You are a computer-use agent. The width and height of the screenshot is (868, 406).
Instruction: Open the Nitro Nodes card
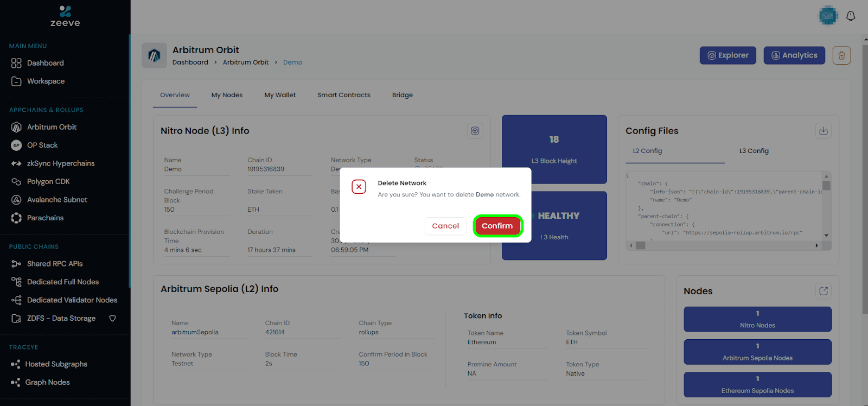pyautogui.click(x=757, y=319)
